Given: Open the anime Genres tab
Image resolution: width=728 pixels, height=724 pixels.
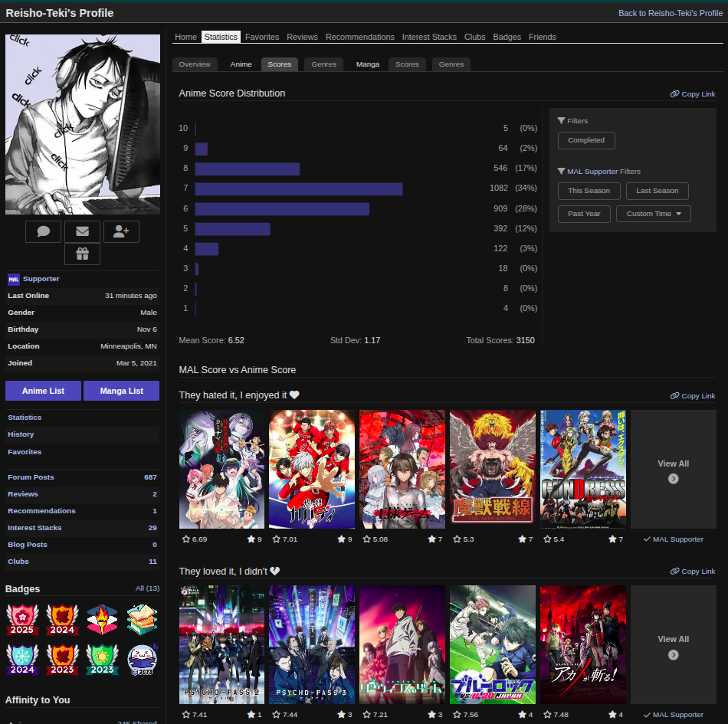Looking at the screenshot, I should (323, 64).
